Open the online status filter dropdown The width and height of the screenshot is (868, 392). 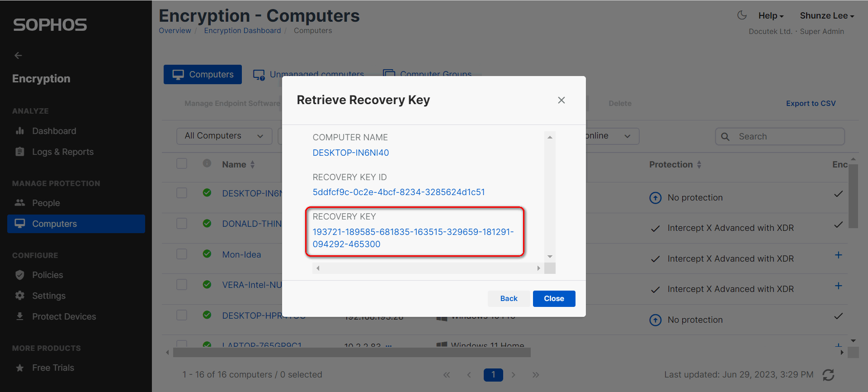click(x=613, y=136)
